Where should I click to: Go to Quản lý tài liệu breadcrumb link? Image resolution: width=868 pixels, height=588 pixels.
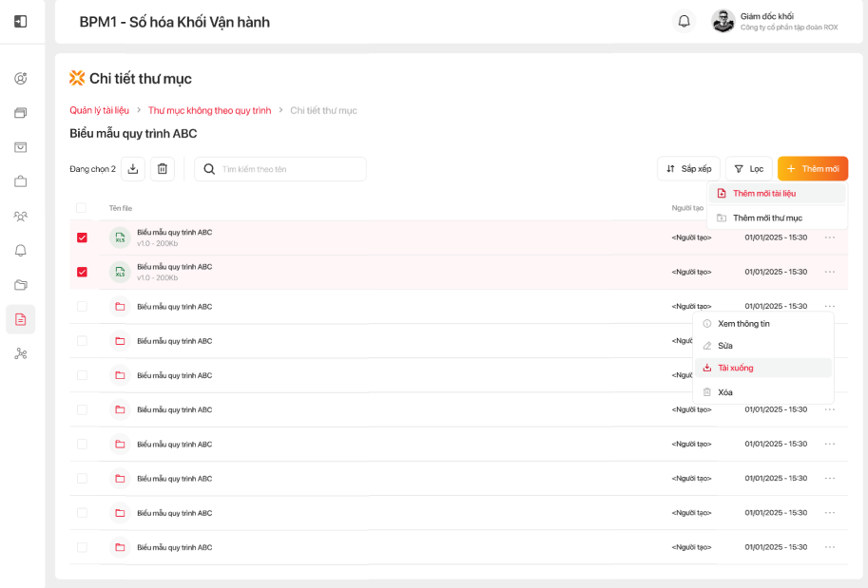coord(99,110)
